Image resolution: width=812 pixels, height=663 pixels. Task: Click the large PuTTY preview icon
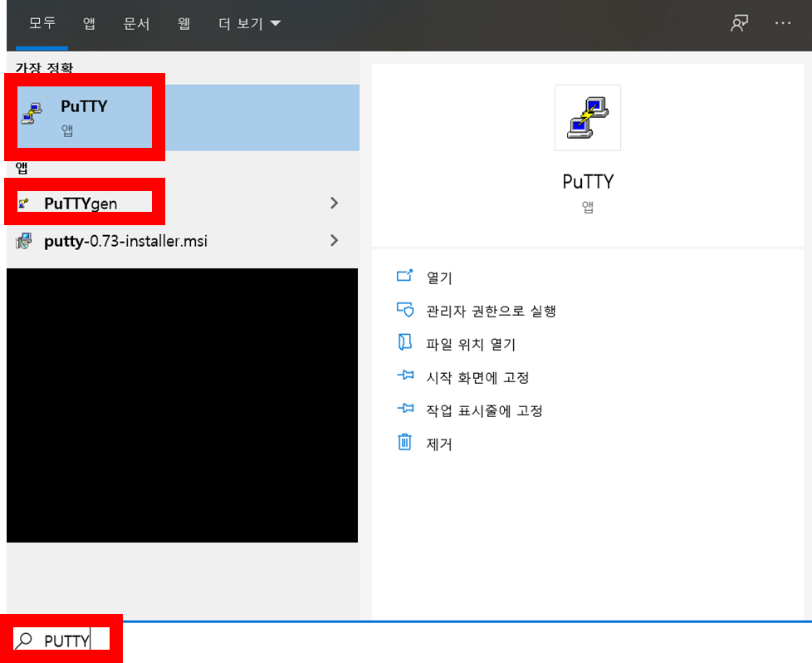point(588,118)
